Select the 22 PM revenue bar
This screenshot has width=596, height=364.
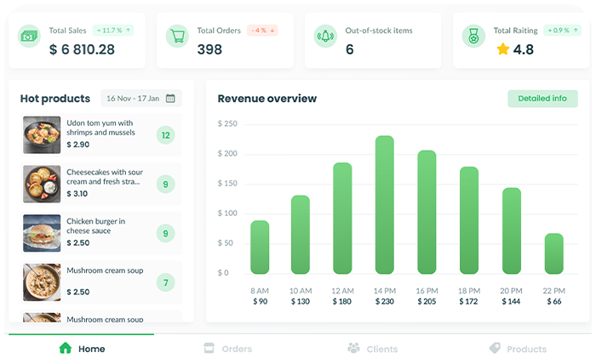click(554, 253)
